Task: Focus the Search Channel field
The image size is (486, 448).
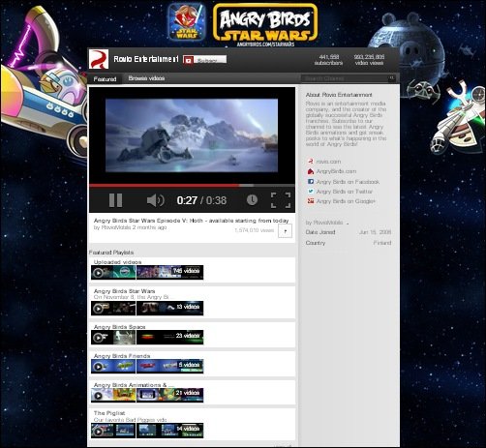Action: pos(344,78)
